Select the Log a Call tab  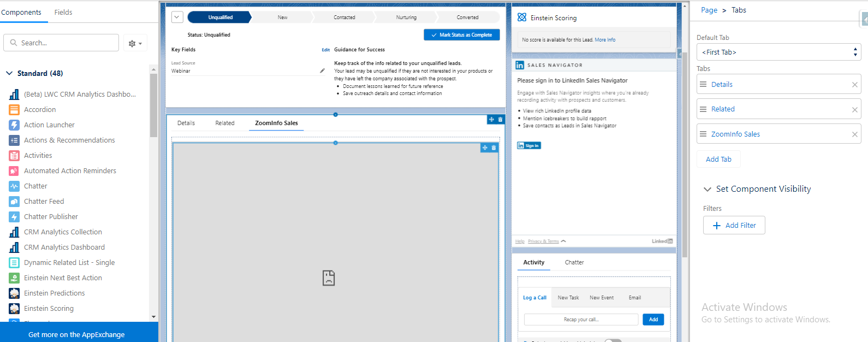(534, 298)
